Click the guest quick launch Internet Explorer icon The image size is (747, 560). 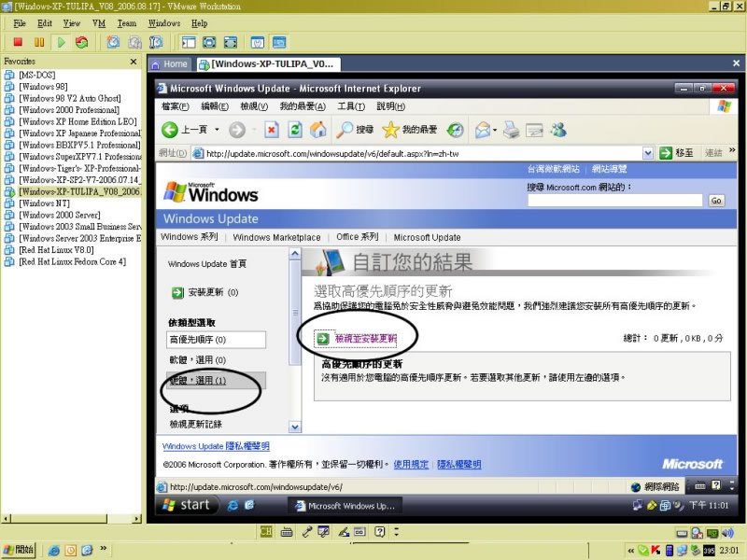(x=233, y=505)
